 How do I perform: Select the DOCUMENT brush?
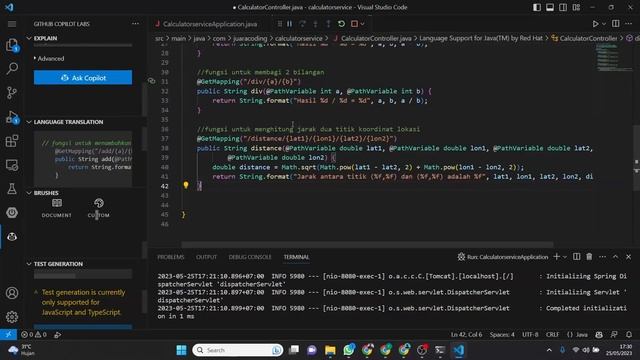pyautogui.click(x=56, y=208)
